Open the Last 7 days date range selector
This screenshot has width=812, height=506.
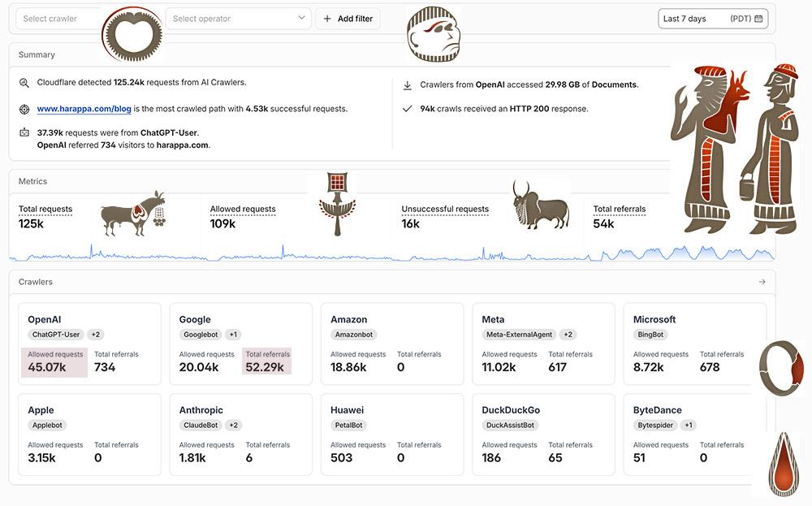click(713, 19)
